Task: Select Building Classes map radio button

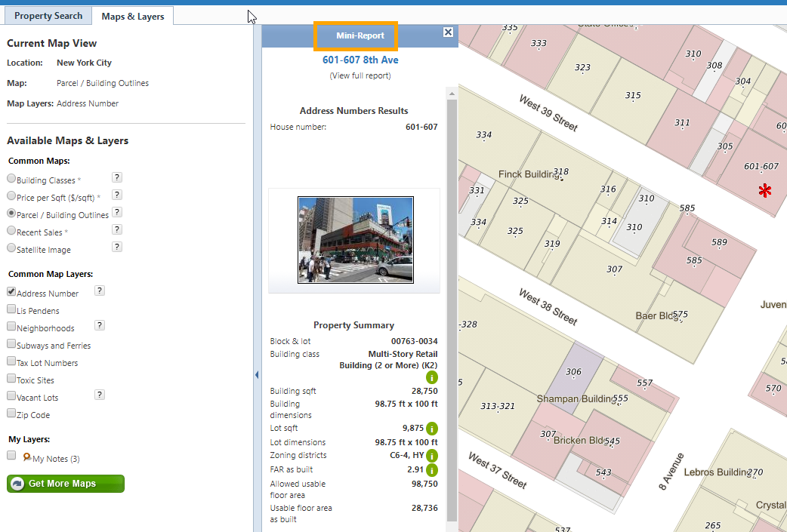Action: coord(11,178)
